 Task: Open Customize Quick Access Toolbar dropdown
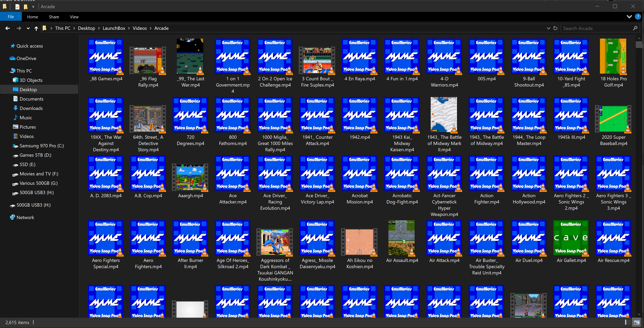point(33,6)
